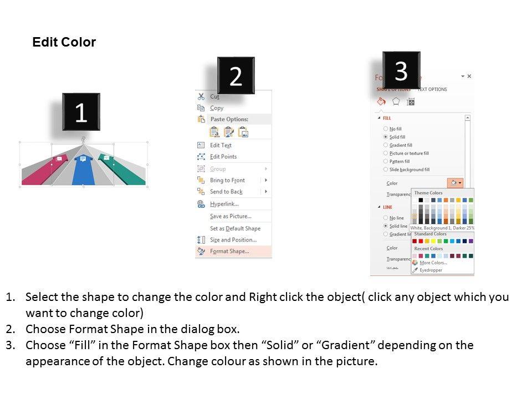Screen dimensions: 532x399
Task: Click the Eyedropper tool icon
Action: 416,270
